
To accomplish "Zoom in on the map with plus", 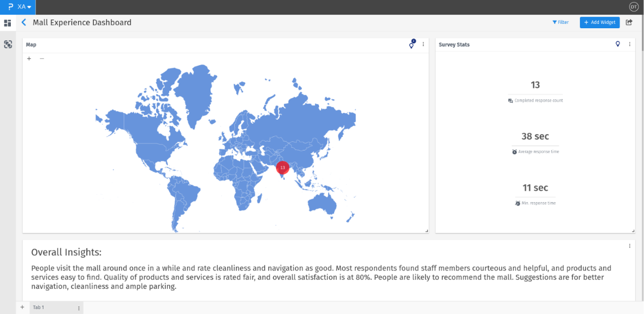I will (29, 58).
